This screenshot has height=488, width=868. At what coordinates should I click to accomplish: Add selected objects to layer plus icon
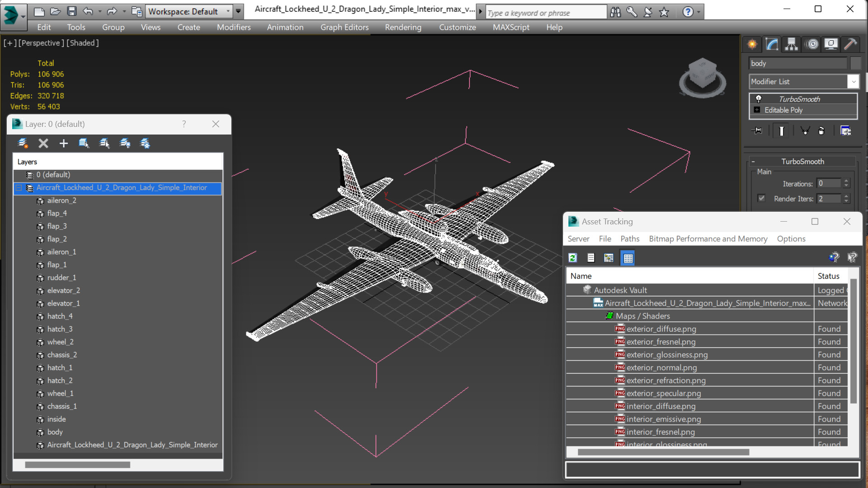(63, 144)
